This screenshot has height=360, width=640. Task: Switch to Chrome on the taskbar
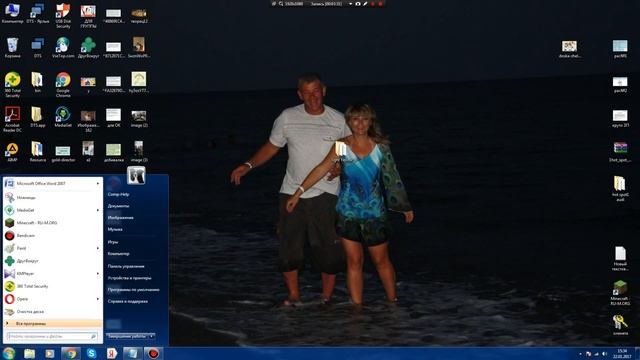(71, 353)
